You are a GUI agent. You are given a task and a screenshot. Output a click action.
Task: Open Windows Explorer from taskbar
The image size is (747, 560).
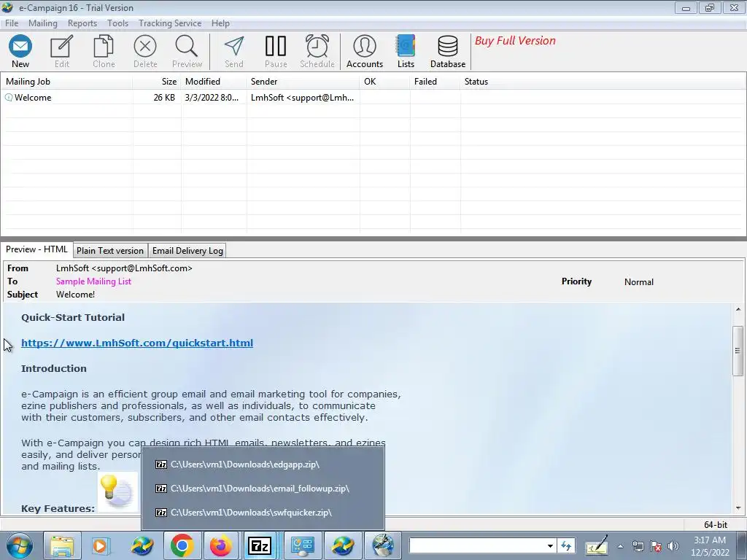click(x=62, y=545)
